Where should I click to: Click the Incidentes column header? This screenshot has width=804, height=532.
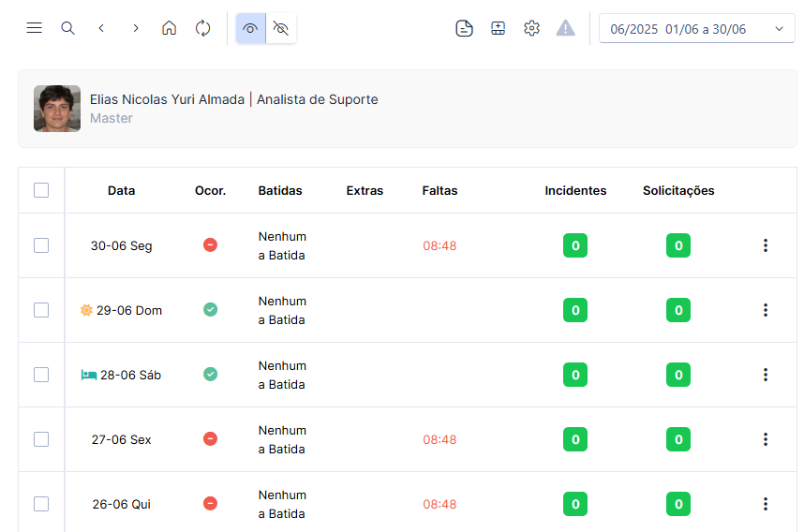[x=575, y=191]
